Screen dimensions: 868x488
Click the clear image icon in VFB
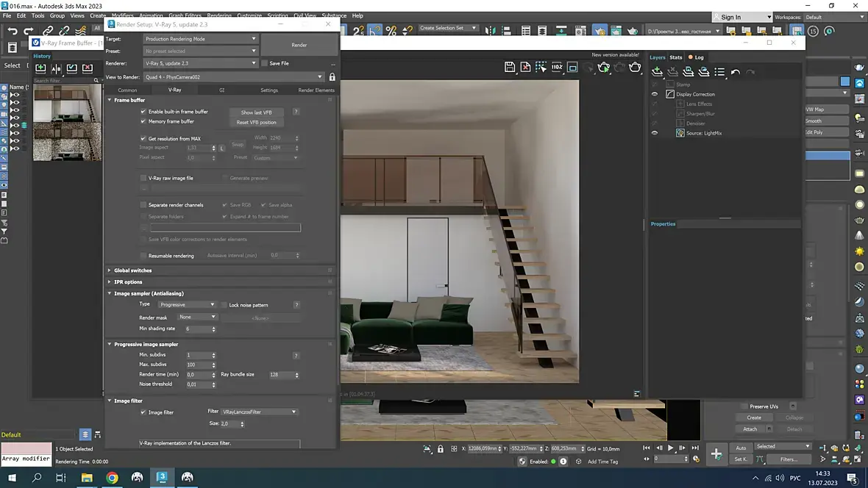(x=525, y=67)
